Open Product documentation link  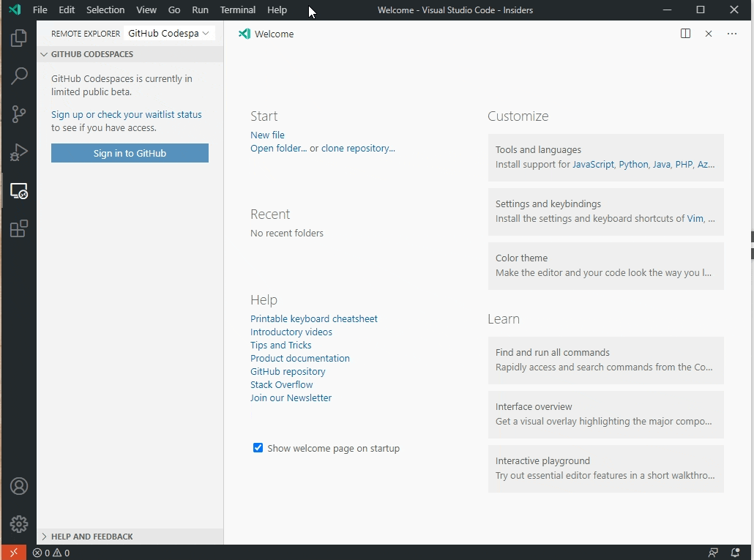pyautogui.click(x=300, y=358)
